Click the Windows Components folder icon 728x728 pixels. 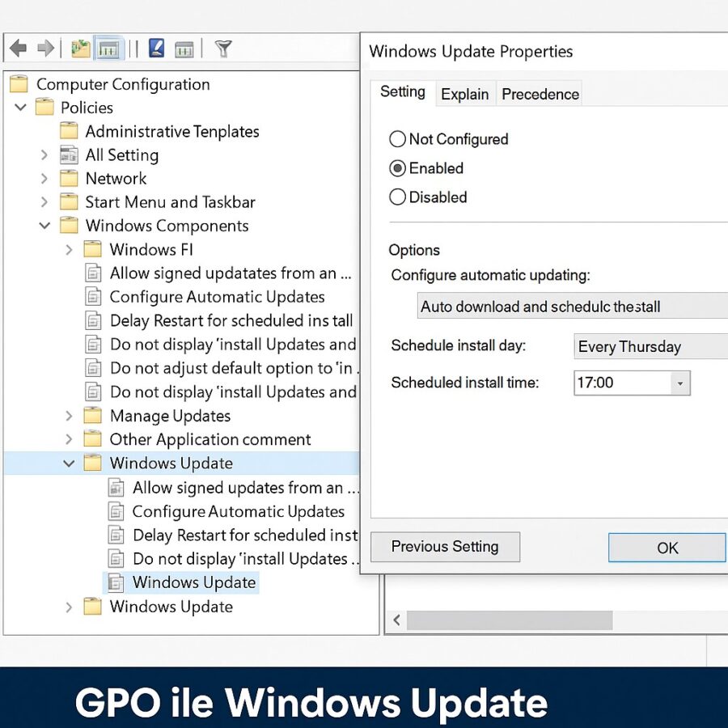click(69, 226)
